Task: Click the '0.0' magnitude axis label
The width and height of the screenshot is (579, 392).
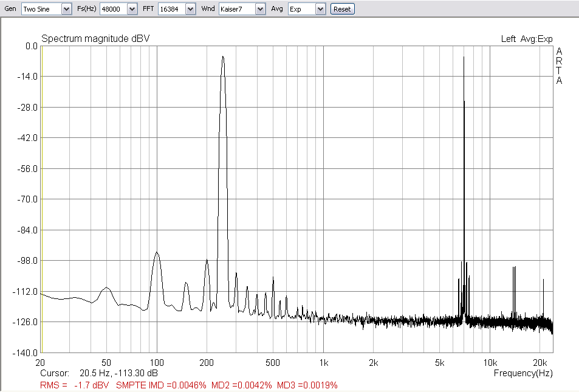Action: 32,46
